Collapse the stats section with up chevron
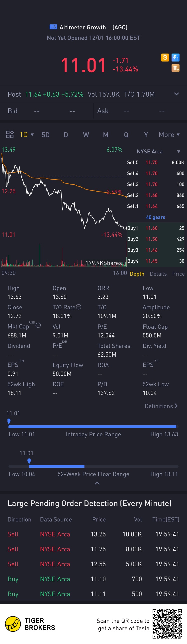This screenshot has height=644, width=187. 97,483
